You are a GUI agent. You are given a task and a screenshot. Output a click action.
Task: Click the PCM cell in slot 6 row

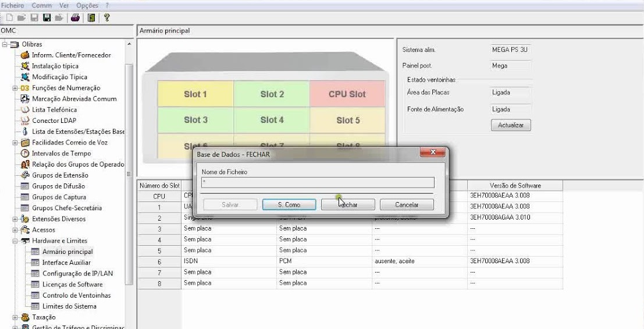tap(324, 261)
